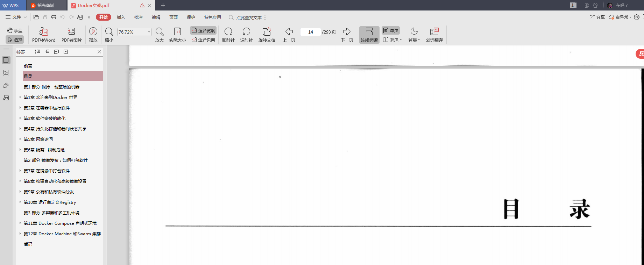Image resolution: width=644 pixels, height=265 pixels.
Task: Open the 背景 background dropdown
Action: pyautogui.click(x=414, y=35)
